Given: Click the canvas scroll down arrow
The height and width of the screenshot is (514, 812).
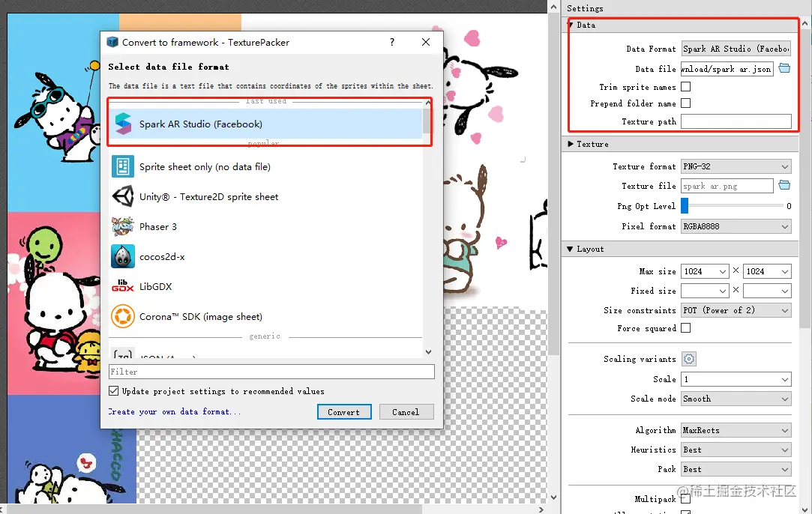Looking at the screenshot, I should pyautogui.click(x=553, y=498).
